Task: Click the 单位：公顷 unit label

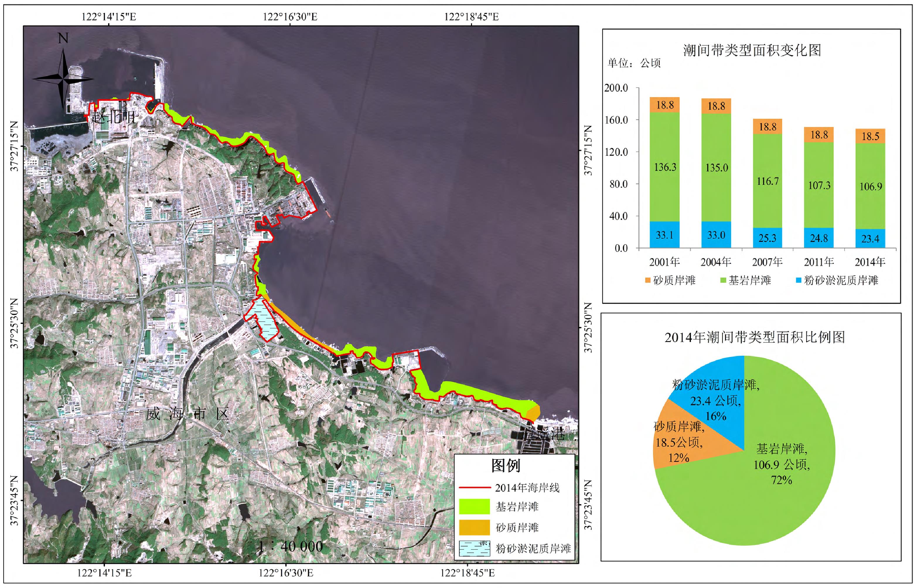Action: 634,63
